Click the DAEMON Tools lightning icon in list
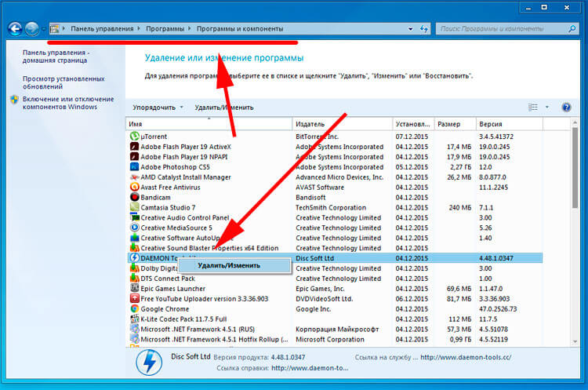The image size is (588, 390). coord(134,258)
